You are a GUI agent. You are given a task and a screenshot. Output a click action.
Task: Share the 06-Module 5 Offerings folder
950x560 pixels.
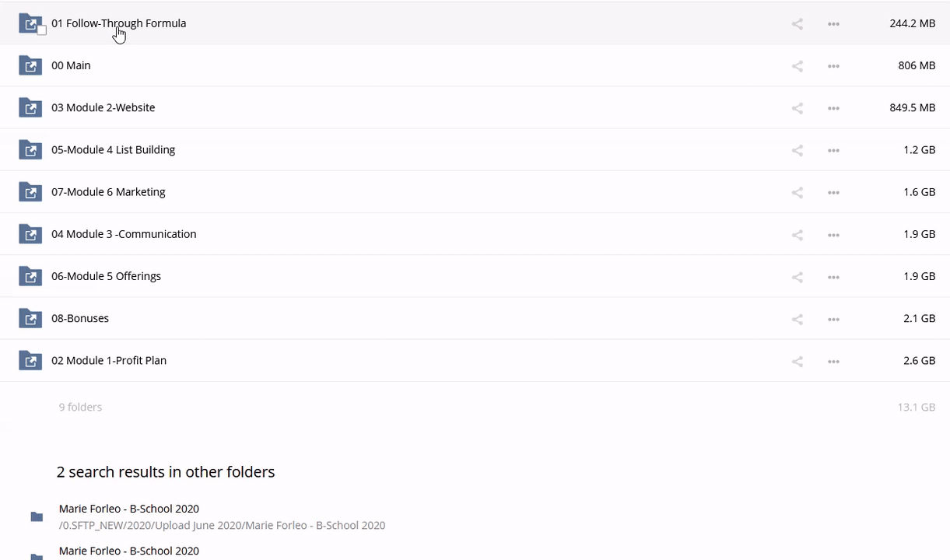tap(797, 277)
